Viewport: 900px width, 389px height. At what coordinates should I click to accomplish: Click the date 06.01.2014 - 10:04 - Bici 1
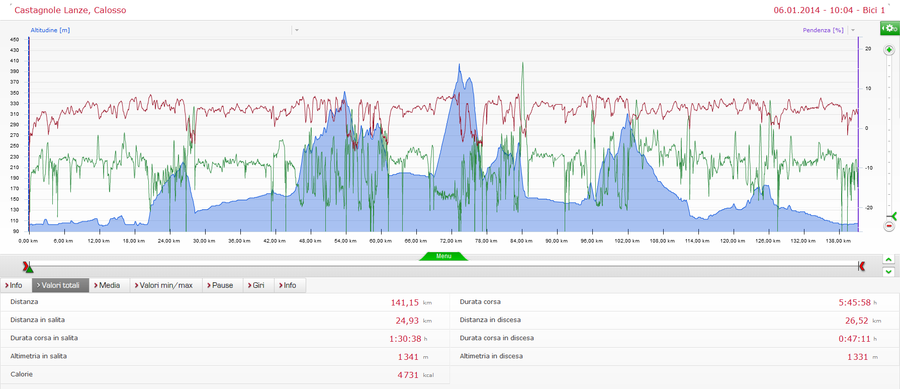pyautogui.click(x=829, y=10)
